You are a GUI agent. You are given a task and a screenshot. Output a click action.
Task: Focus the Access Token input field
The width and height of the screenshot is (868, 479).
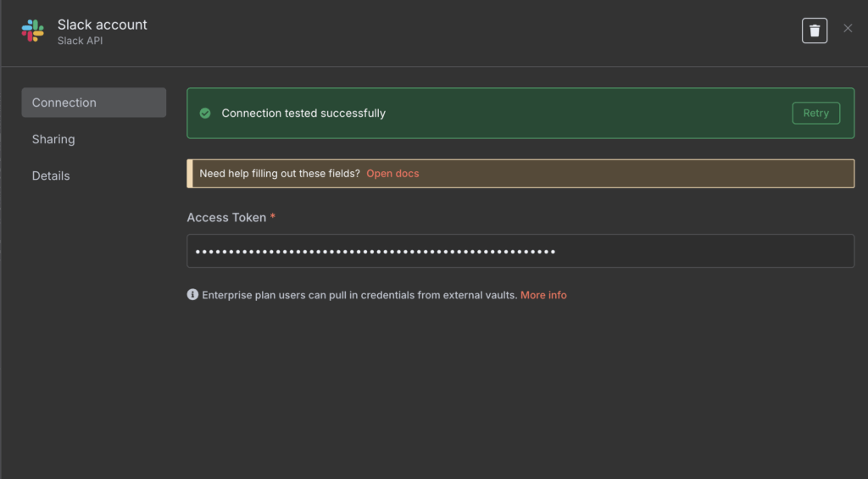(520, 251)
